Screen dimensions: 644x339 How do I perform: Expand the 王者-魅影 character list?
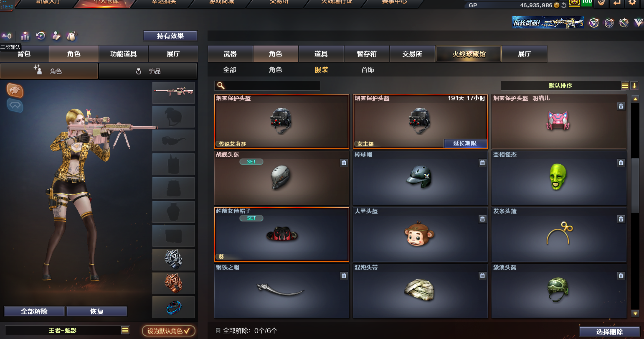[x=125, y=331]
